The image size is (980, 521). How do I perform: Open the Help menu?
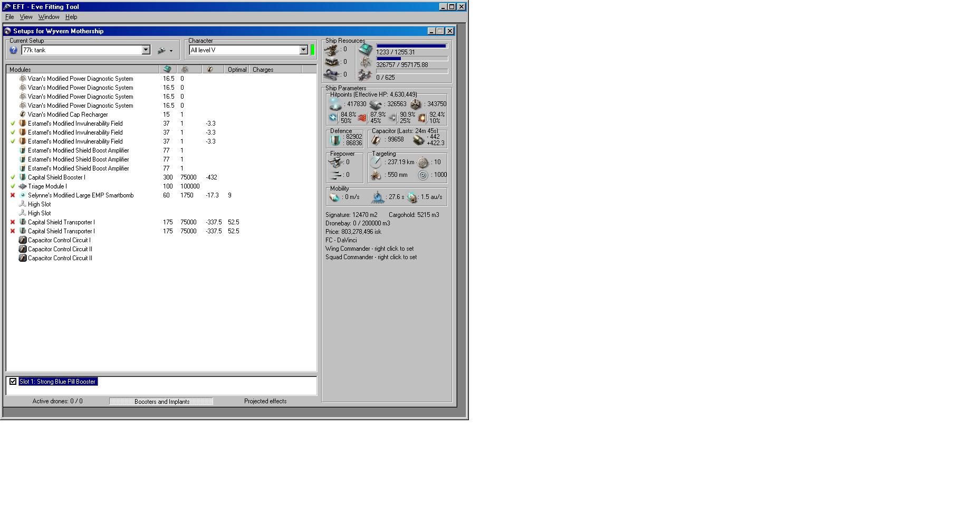tap(71, 17)
